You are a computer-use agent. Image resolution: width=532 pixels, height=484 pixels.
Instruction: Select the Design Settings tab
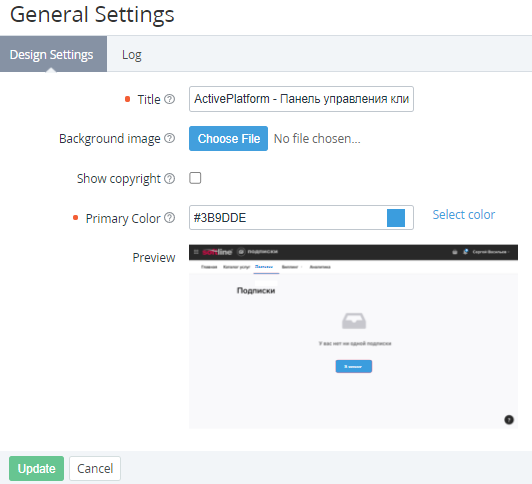coord(51,54)
